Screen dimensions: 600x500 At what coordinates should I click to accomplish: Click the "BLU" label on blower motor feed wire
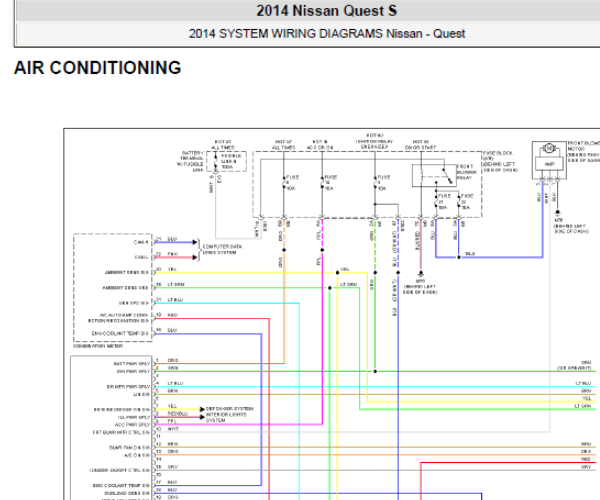click(470, 254)
